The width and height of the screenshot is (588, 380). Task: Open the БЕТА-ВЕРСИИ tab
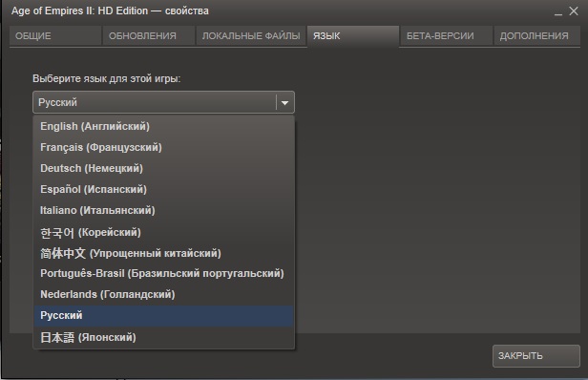[x=446, y=36]
